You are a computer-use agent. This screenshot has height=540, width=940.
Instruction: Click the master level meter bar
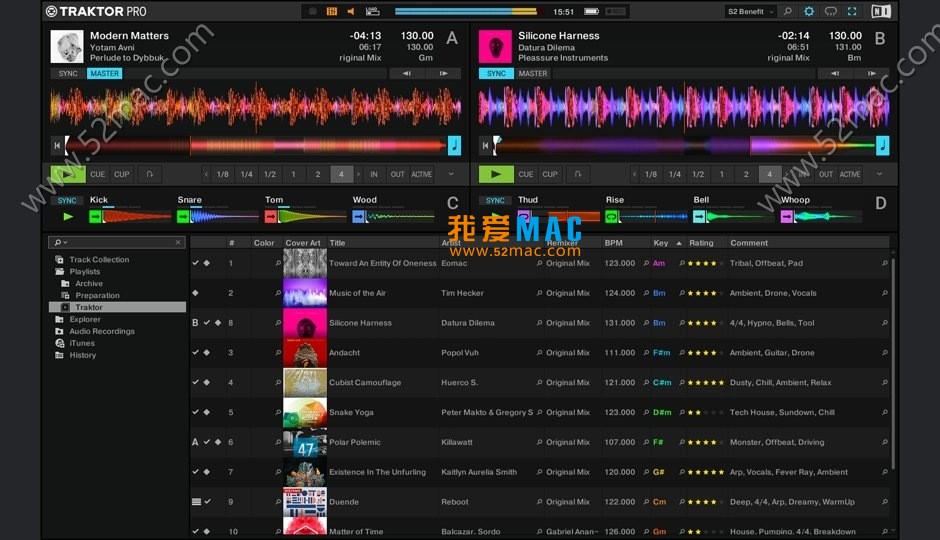pyautogui.click(x=466, y=11)
